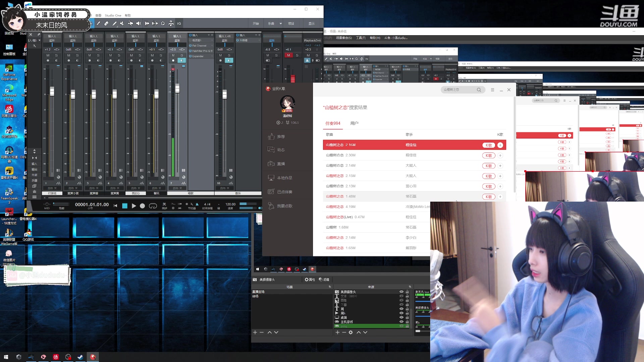Open 动态 in the 全民K歌 sidebar
This screenshot has width=644, height=362.
pos(277,150)
